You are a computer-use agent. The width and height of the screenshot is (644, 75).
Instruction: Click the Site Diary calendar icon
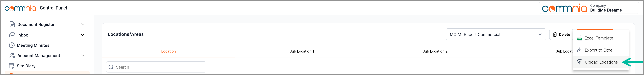click(12, 66)
